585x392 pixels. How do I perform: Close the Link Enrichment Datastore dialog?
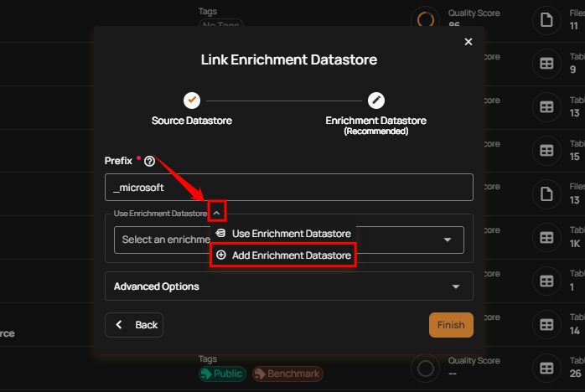coord(469,41)
